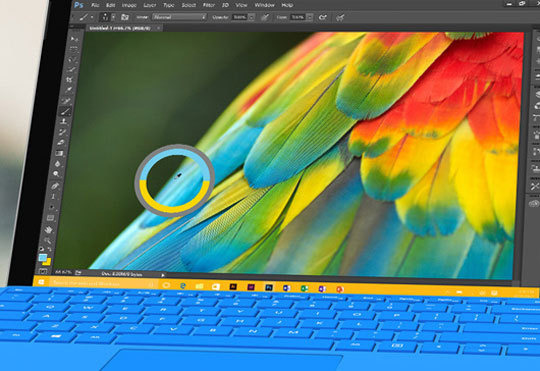Select the Hand tool
The height and width of the screenshot is (371, 540).
[49, 229]
